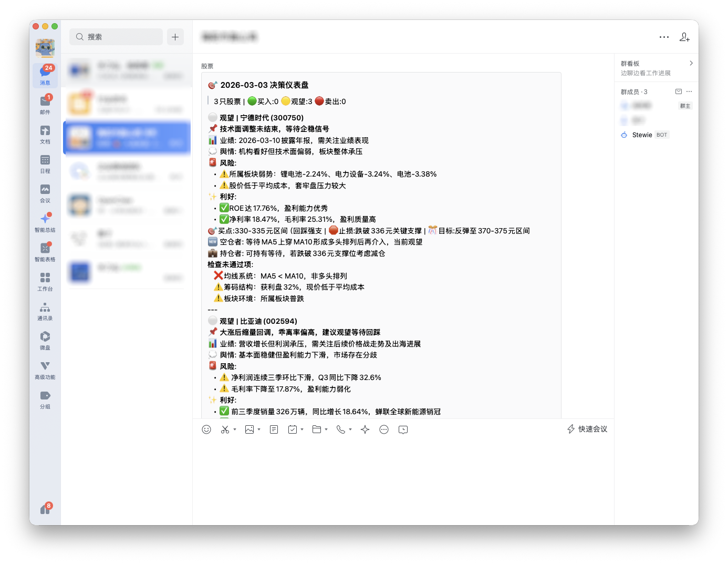
Task: Select the screenshot scissors tool
Action: point(225,429)
